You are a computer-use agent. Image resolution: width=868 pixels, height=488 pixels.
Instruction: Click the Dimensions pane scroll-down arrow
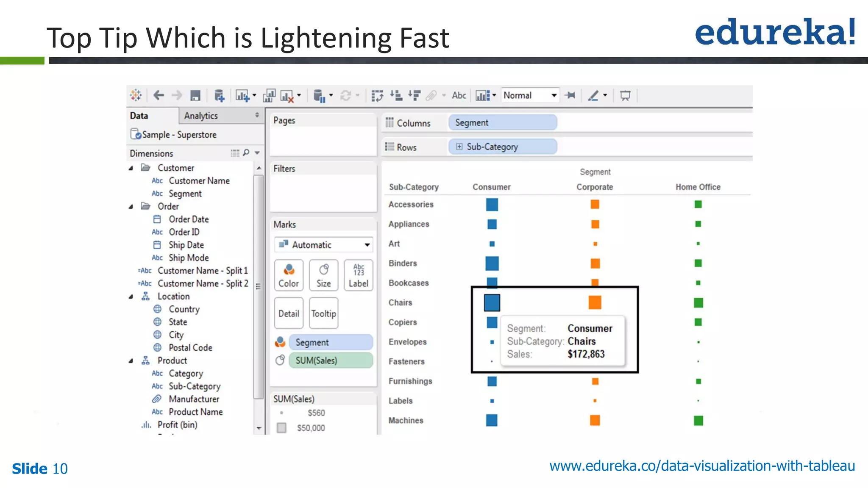[x=259, y=428]
